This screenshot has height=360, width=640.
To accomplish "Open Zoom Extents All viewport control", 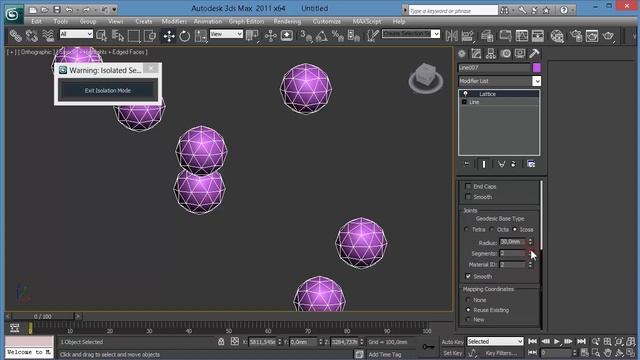I will click(x=631, y=342).
